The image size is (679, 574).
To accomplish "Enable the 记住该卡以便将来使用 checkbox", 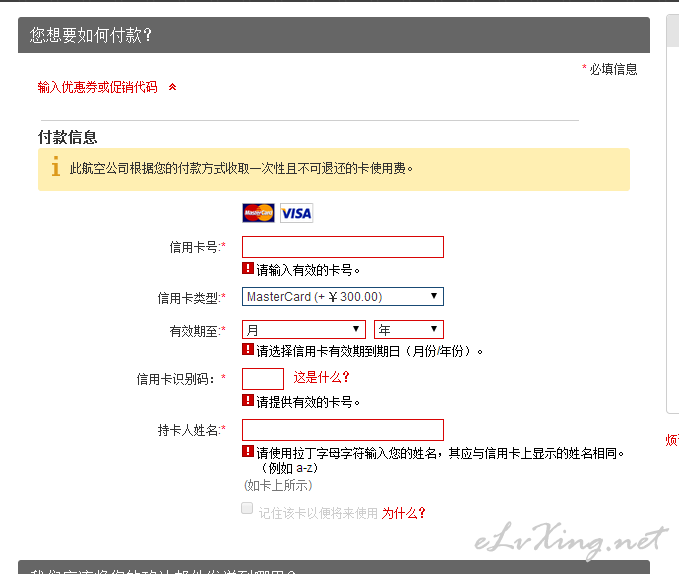I will 247,510.
